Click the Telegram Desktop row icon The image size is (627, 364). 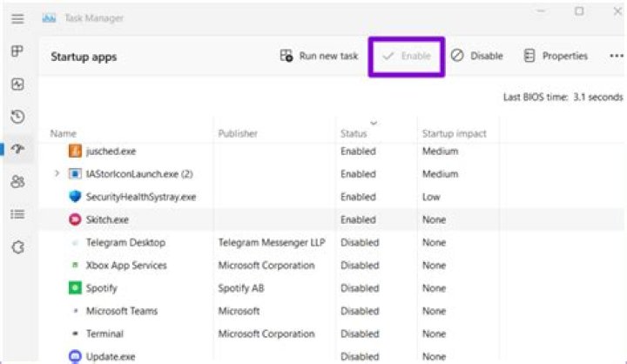click(x=75, y=242)
